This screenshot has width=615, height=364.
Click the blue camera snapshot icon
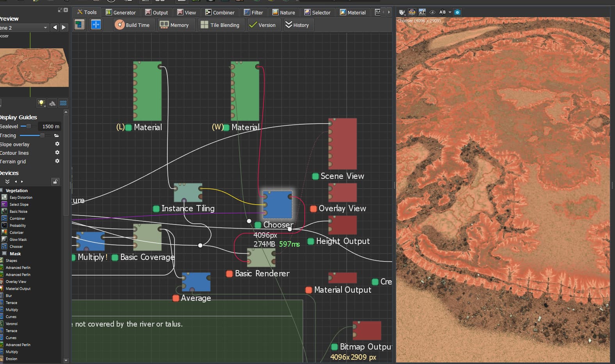[457, 12]
